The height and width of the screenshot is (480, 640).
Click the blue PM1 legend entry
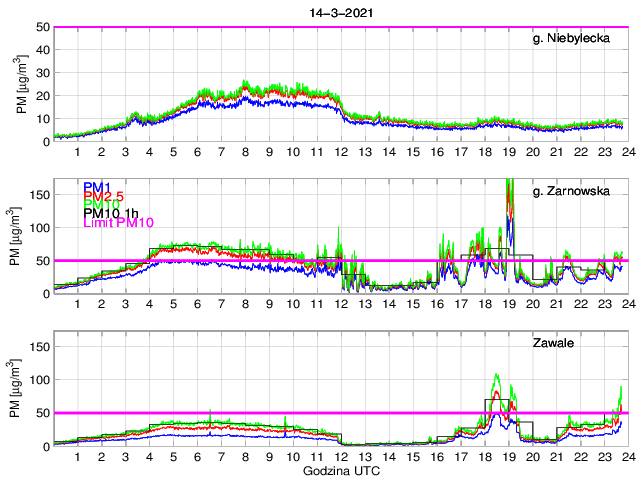pyautogui.click(x=98, y=187)
